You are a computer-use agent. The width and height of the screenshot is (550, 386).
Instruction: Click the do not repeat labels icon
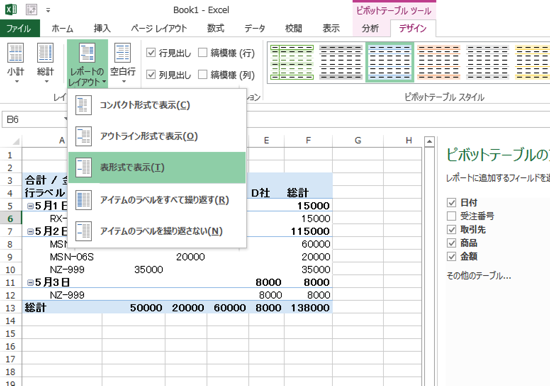(x=83, y=231)
